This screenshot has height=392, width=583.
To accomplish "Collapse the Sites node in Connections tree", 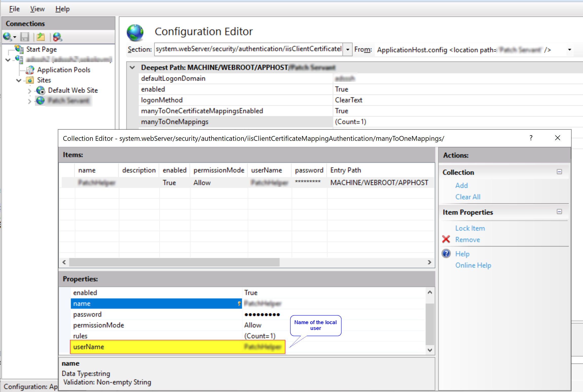I will click(x=19, y=80).
